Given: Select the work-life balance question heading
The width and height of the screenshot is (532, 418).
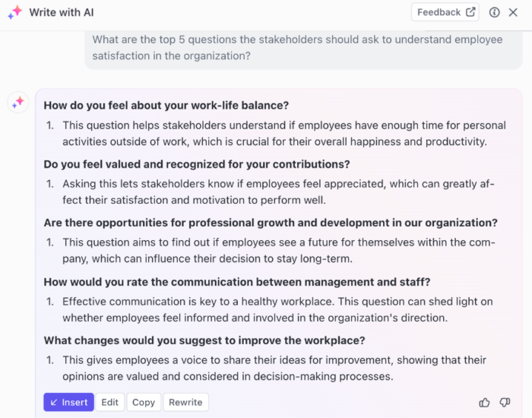Looking at the screenshot, I should (166, 105).
